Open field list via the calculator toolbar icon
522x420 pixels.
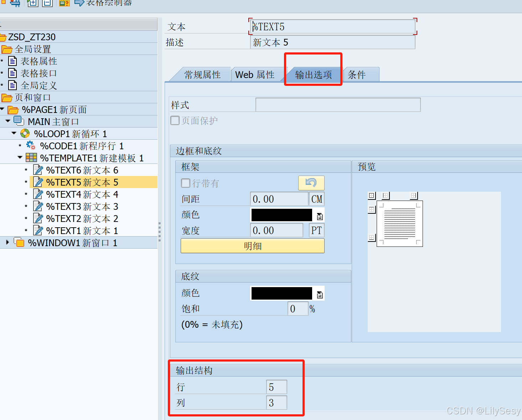pyautogui.click(x=64, y=3)
